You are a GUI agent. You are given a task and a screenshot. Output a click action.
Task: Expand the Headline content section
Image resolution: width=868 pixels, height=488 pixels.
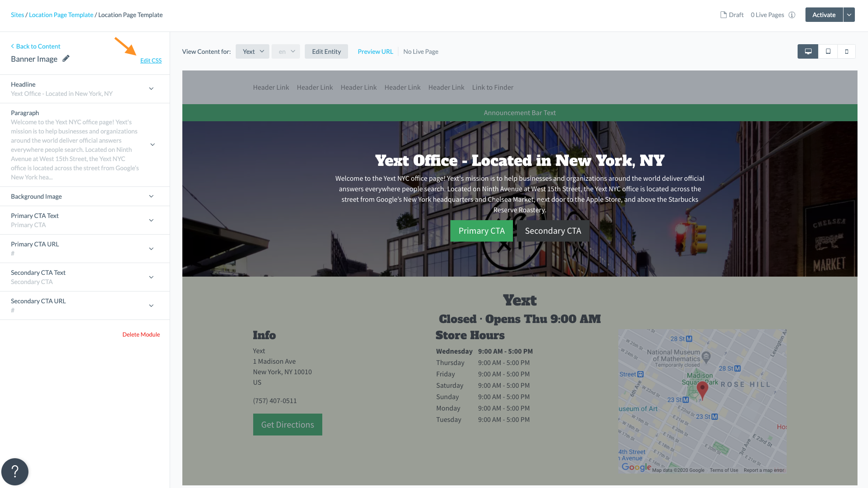pyautogui.click(x=153, y=88)
